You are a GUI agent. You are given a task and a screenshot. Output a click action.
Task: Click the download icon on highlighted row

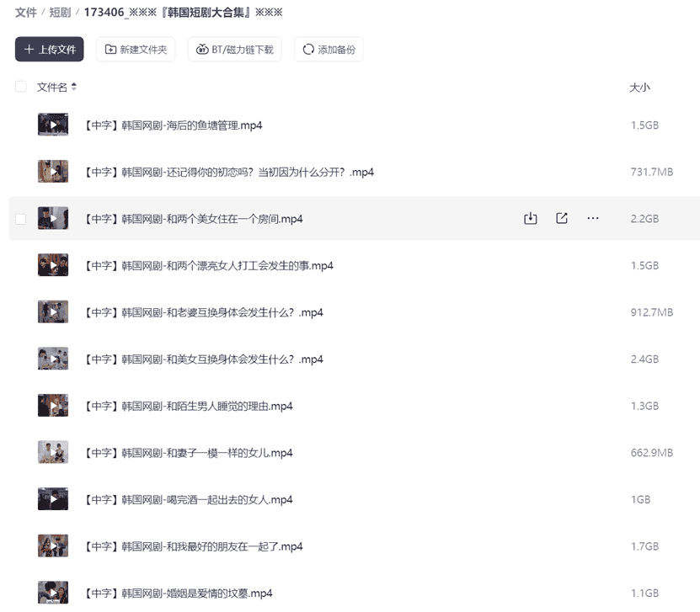click(x=531, y=219)
